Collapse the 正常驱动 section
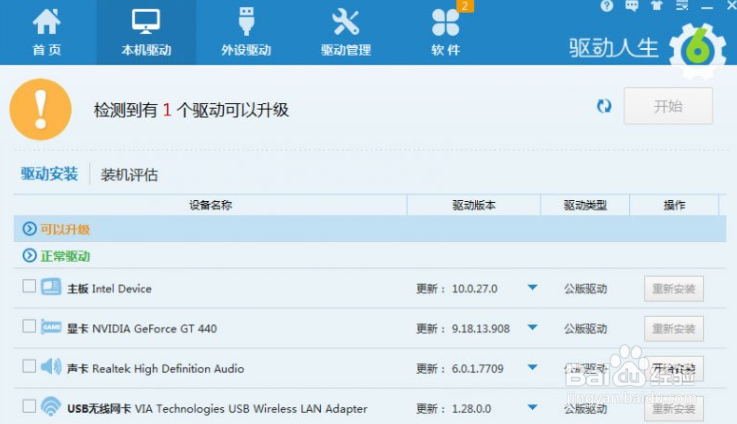This screenshot has height=424, width=737. (30, 256)
